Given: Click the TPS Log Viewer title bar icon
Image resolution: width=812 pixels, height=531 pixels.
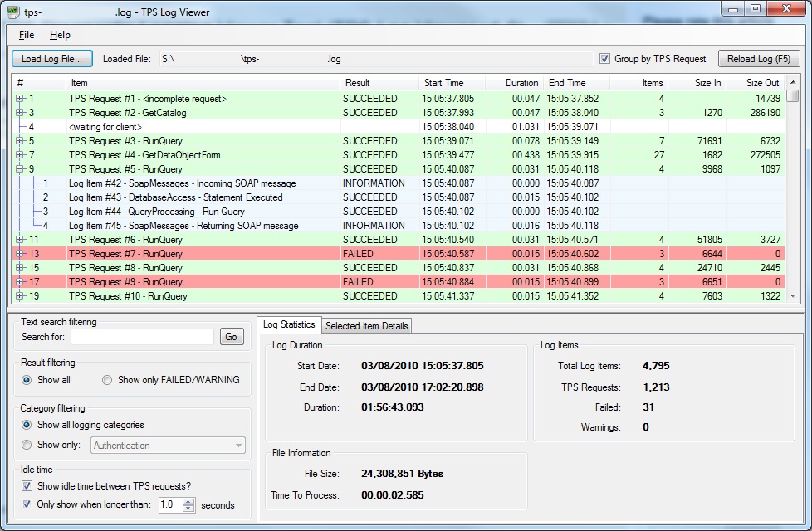Looking at the screenshot, I should click(x=13, y=12).
